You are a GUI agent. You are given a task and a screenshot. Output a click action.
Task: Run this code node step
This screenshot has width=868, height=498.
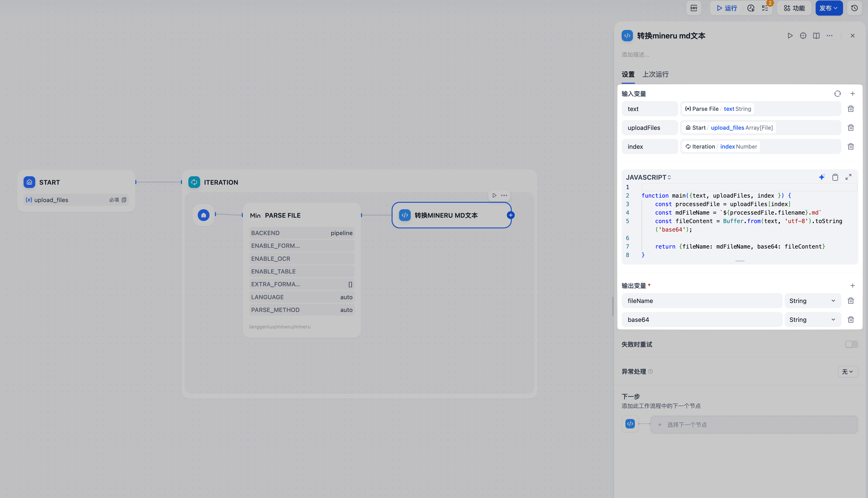(790, 36)
